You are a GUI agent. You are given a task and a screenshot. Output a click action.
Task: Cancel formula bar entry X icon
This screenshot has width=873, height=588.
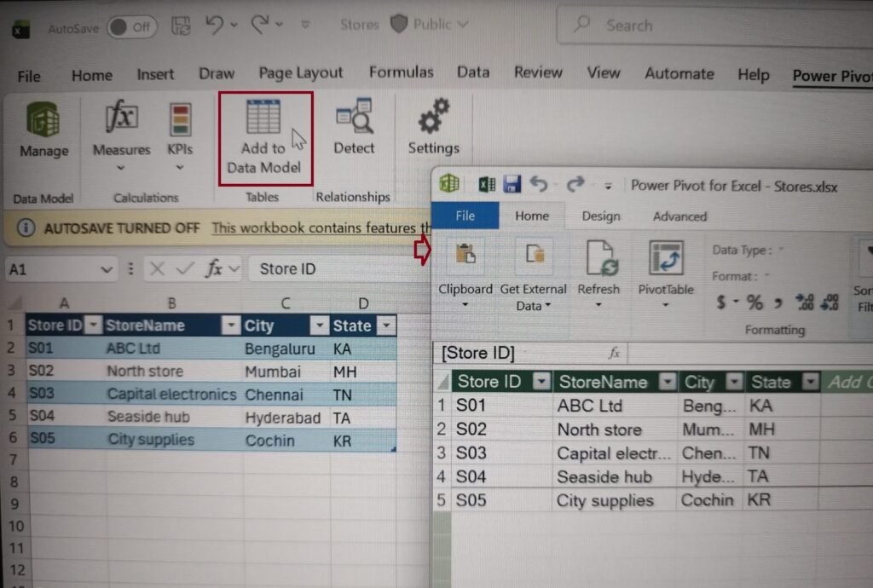[157, 269]
